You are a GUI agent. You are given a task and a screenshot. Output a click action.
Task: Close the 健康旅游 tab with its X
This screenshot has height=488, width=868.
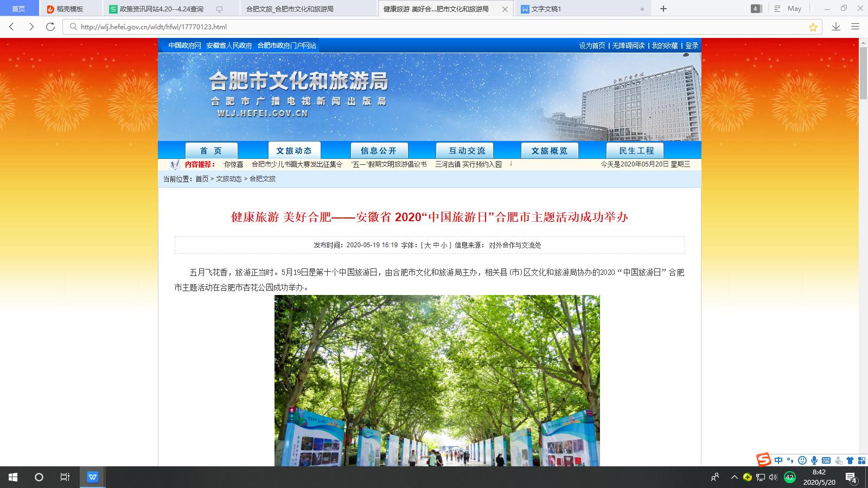coord(505,9)
